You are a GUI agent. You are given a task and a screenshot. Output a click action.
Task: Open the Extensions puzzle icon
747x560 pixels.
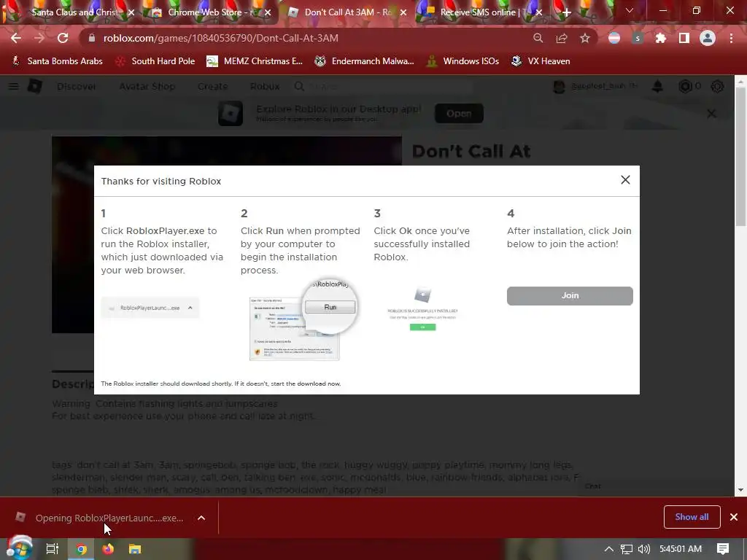pos(660,38)
